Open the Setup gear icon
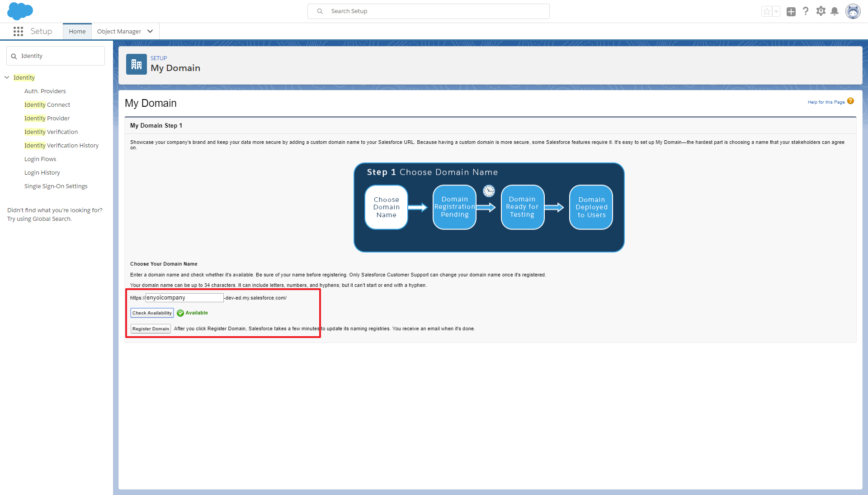This screenshot has width=868, height=495. [821, 11]
